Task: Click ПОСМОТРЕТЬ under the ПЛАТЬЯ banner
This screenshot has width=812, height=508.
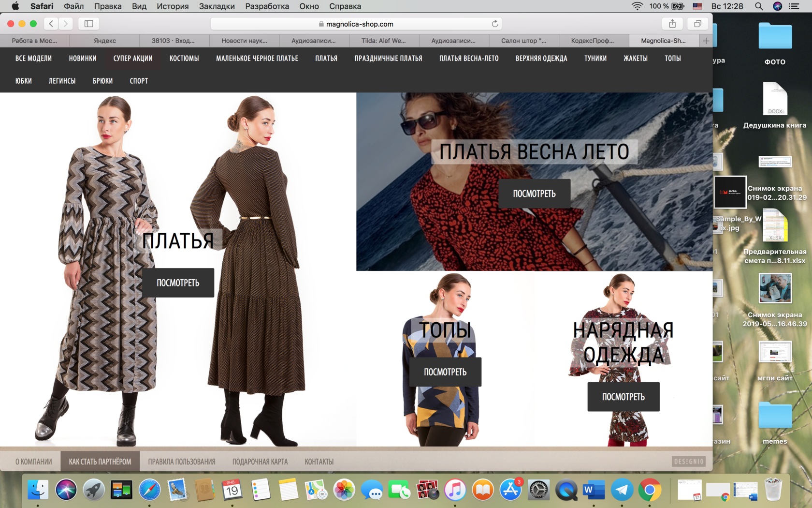Action: click(178, 283)
